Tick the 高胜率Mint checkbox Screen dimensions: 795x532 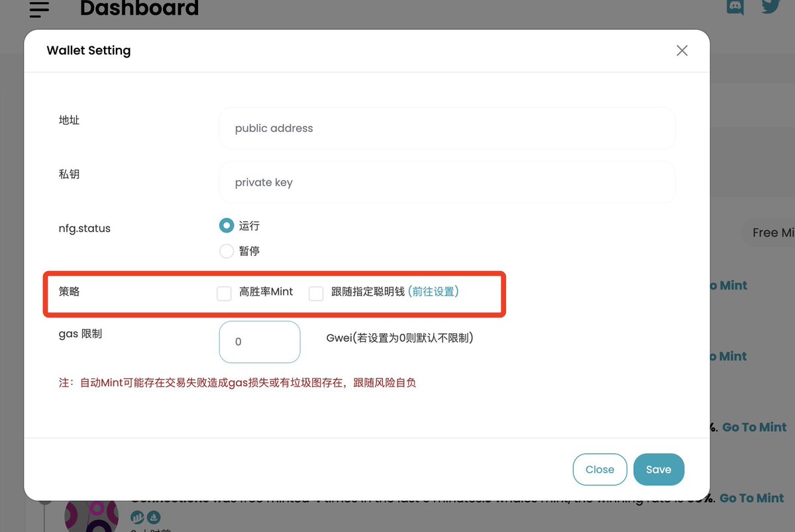click(224, 293)
